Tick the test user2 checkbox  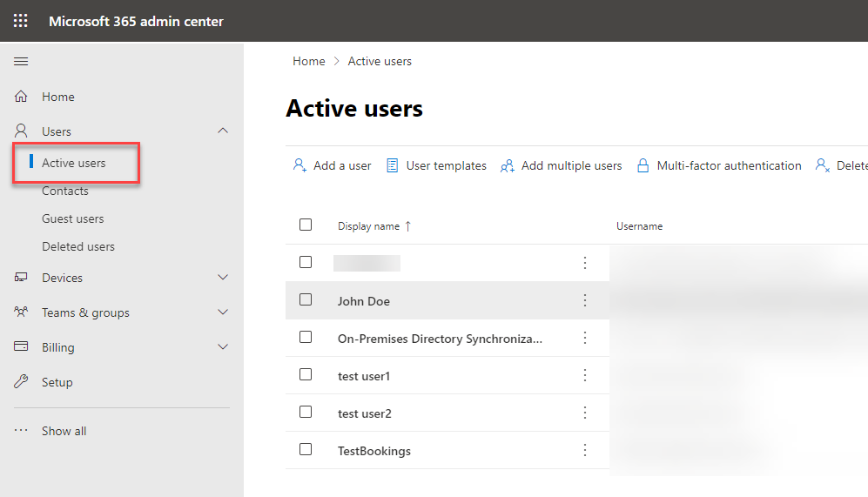[306, 412]
